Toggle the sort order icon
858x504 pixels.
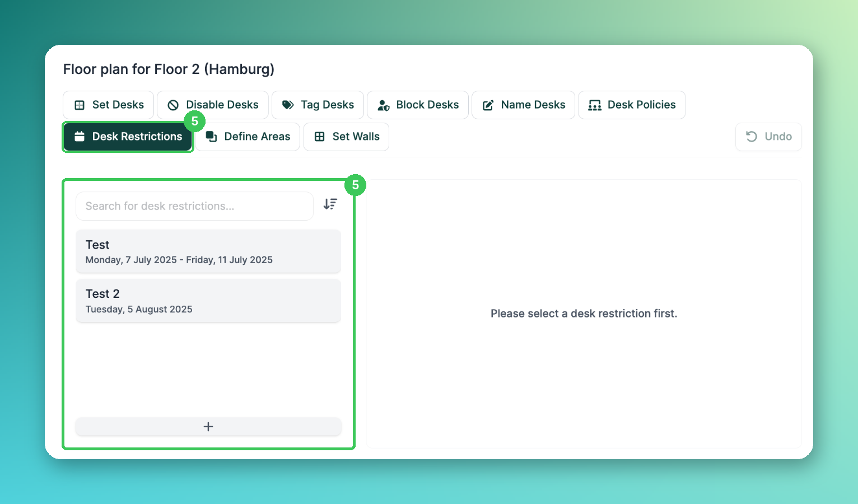[330, 204]
